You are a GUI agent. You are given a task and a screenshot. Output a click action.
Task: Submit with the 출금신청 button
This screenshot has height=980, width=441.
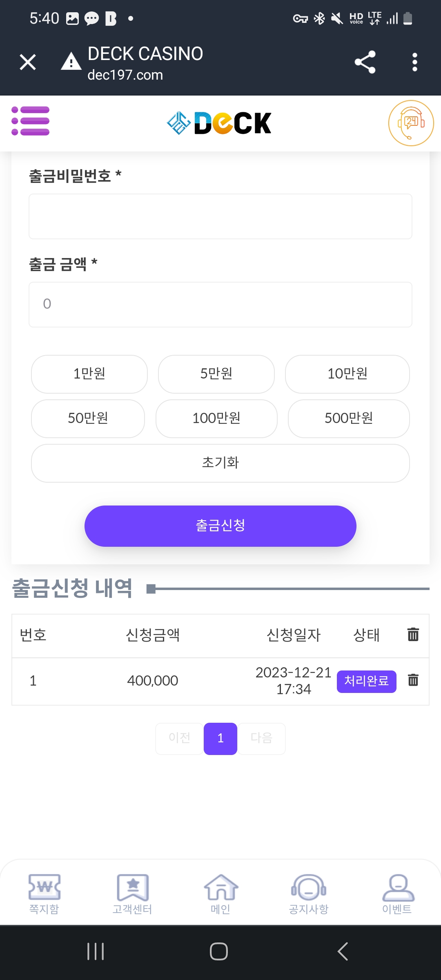pyautogui.click(x=220, y=526)
